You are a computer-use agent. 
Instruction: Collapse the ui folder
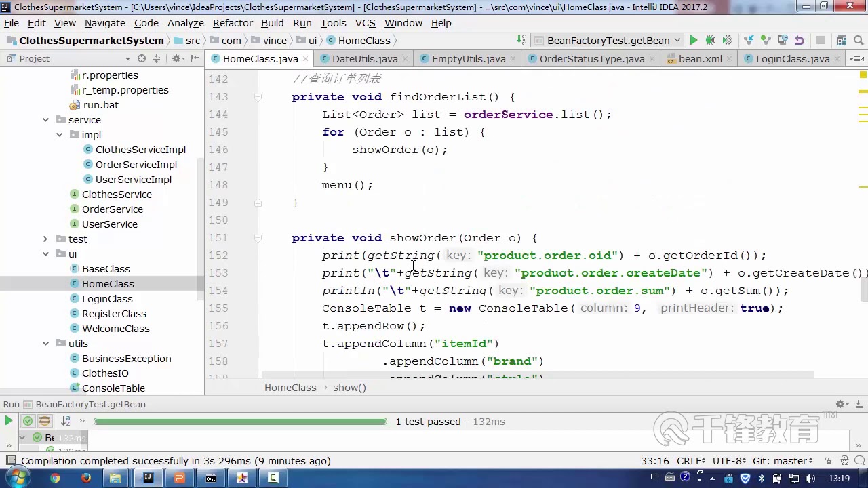coord(45,254)
